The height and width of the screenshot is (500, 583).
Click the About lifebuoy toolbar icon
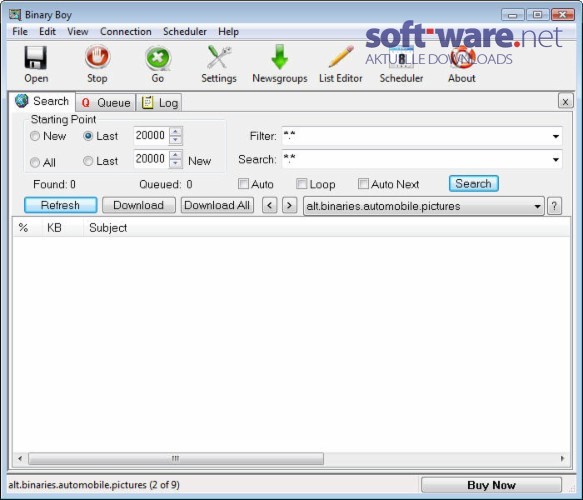tap(462, 58)
